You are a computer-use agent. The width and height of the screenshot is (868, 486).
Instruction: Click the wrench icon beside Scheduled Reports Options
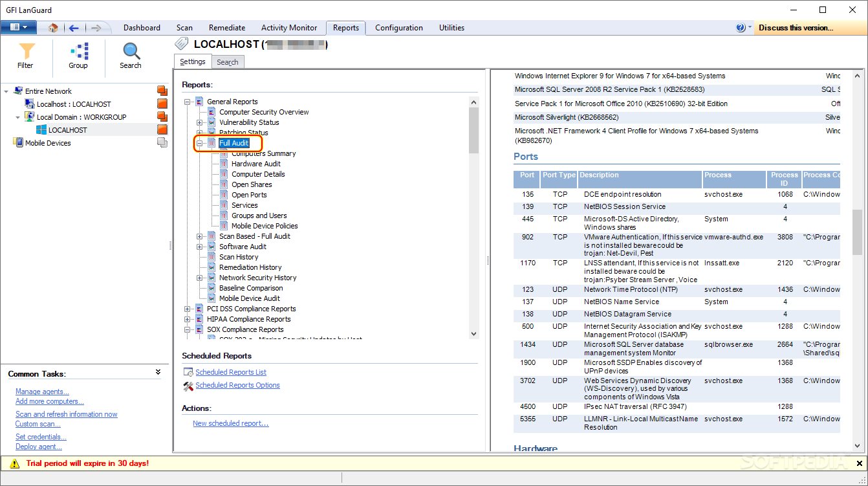[187, 384]
